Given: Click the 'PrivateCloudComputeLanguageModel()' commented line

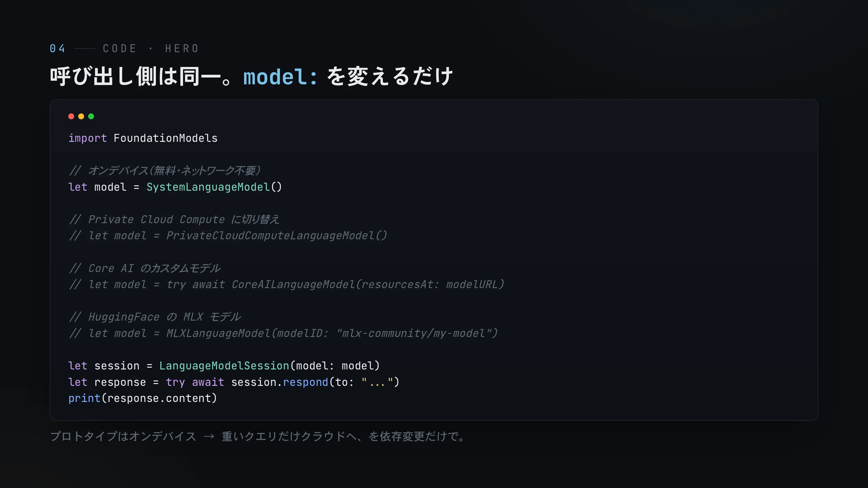Looking at the screenshot, I should (x=228, y=236).
